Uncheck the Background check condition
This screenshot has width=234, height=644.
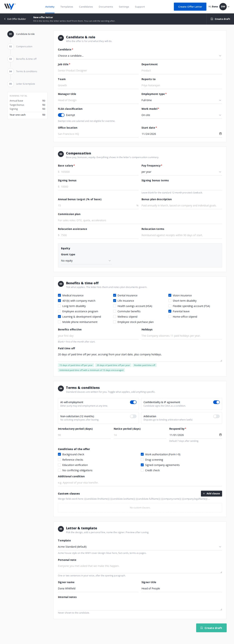[x=59, y=454]
